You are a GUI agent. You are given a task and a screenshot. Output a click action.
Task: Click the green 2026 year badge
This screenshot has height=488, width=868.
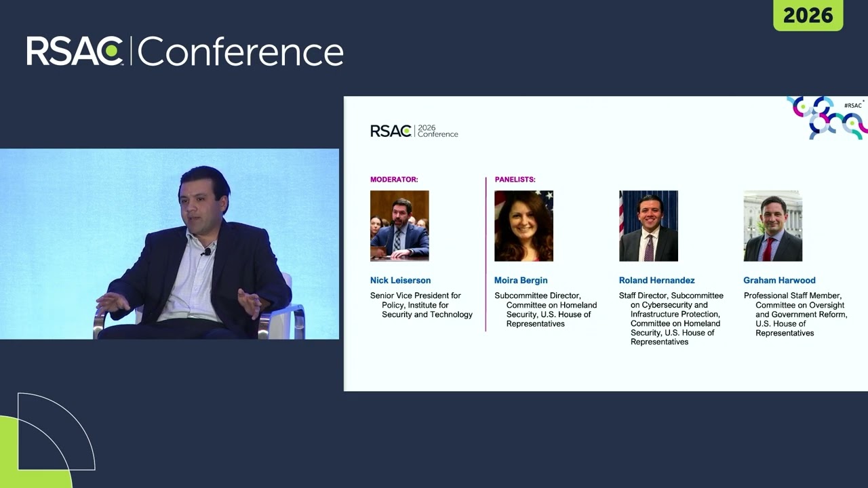pos(808,15)
